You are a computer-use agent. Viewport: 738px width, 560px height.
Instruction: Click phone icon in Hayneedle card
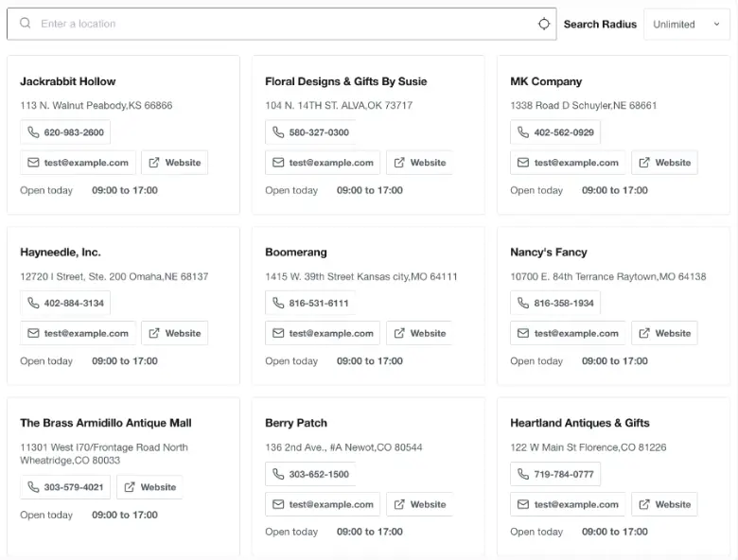(x=33, y=303)
